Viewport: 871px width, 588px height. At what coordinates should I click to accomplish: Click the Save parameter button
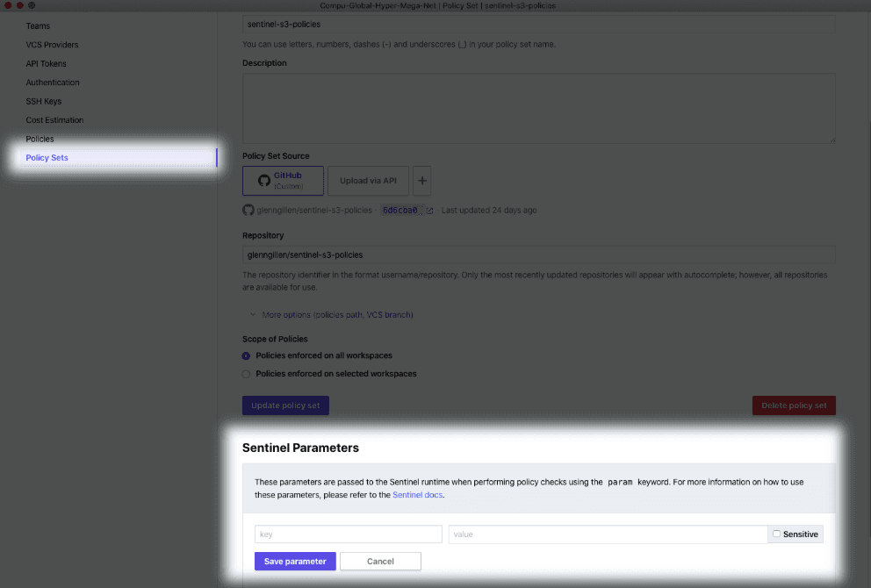[x=295, y=561]
